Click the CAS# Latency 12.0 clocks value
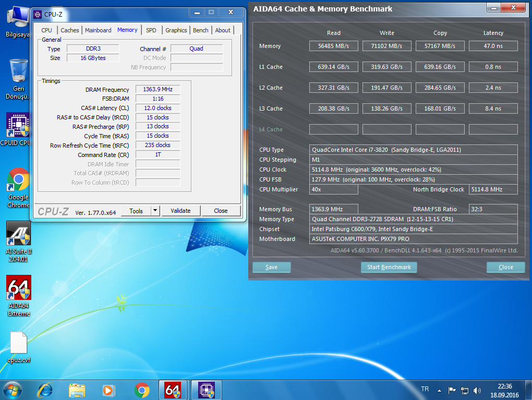Image resolution: width=532 pixels, height=400 pixels. [158, 108]
